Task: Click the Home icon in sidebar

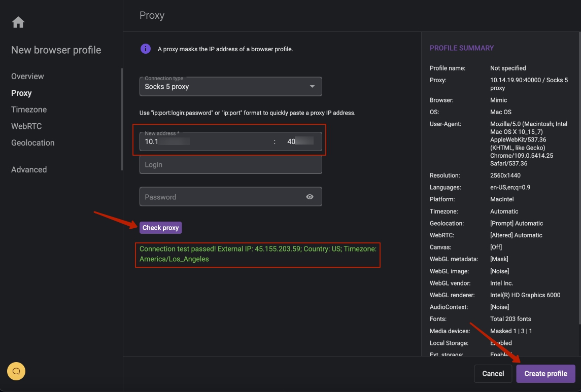Action: click(18, 22)
